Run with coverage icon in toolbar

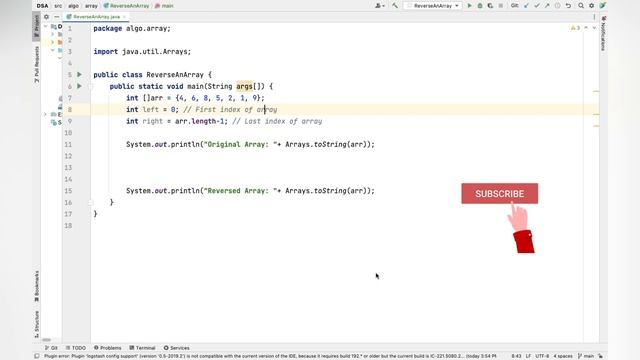tap(490, 6)
